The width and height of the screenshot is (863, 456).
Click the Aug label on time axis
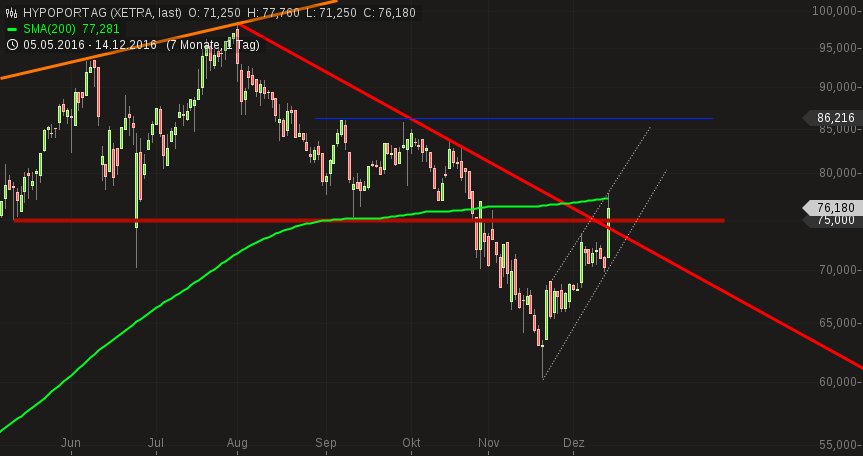(x=237, y=443)
